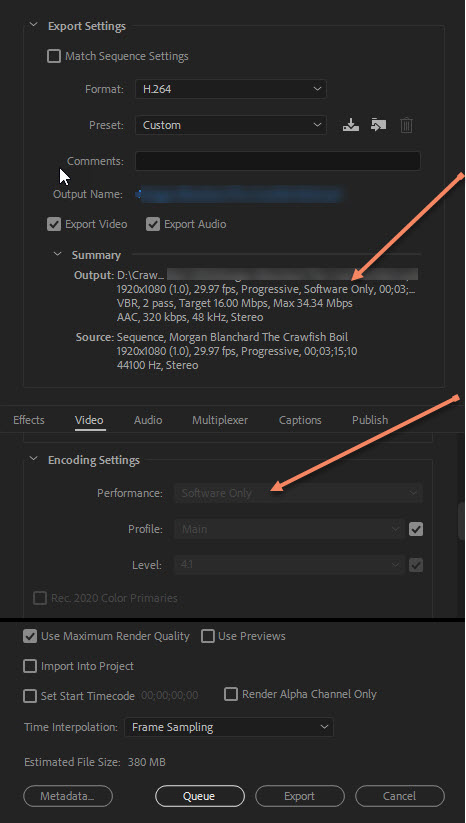
Task: Click the Save Preset icon
Action: point(351,125)
